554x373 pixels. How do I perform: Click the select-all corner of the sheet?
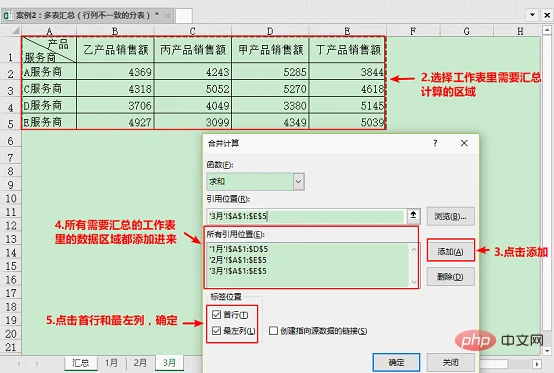coord(14,31)
